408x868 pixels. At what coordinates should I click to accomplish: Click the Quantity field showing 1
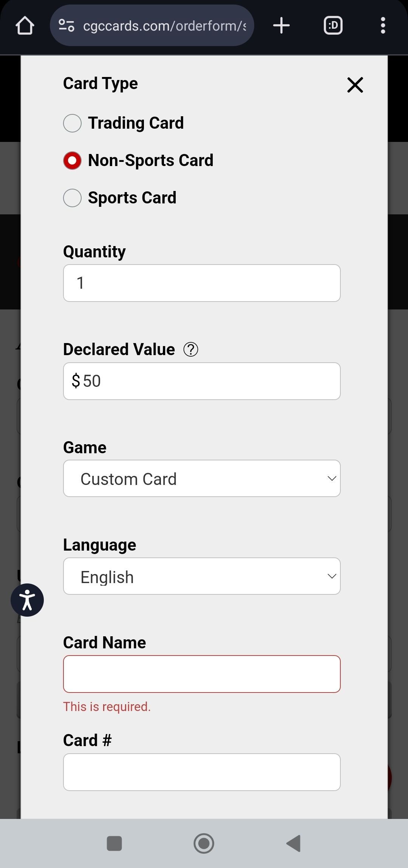tap(202, 283)
